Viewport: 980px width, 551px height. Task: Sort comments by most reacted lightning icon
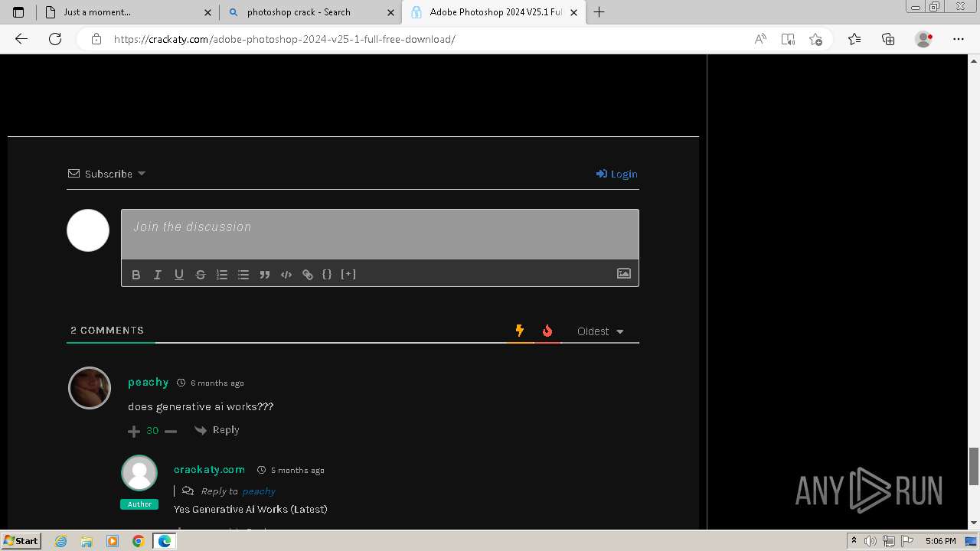coord(520,331)
